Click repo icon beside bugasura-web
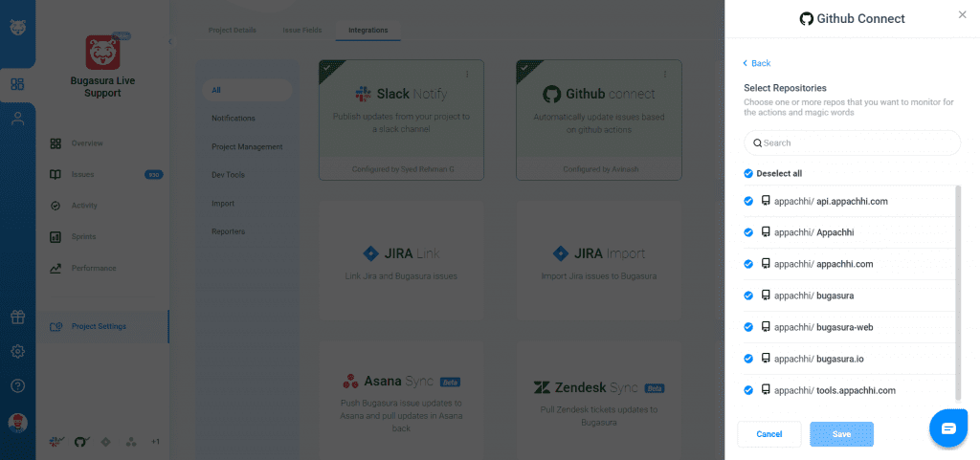Screen dimensions: 980x460 pyautogui.click(x=766, y=327)
